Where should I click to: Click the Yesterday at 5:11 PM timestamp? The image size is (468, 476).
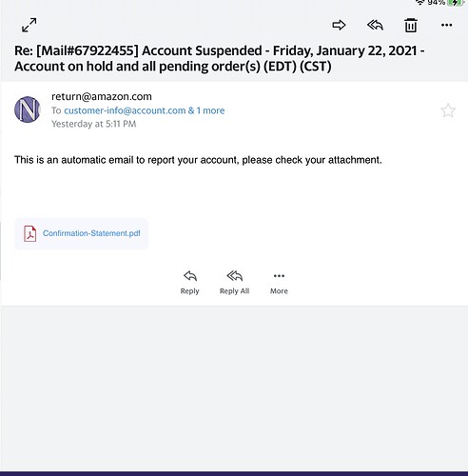(94, 124)
